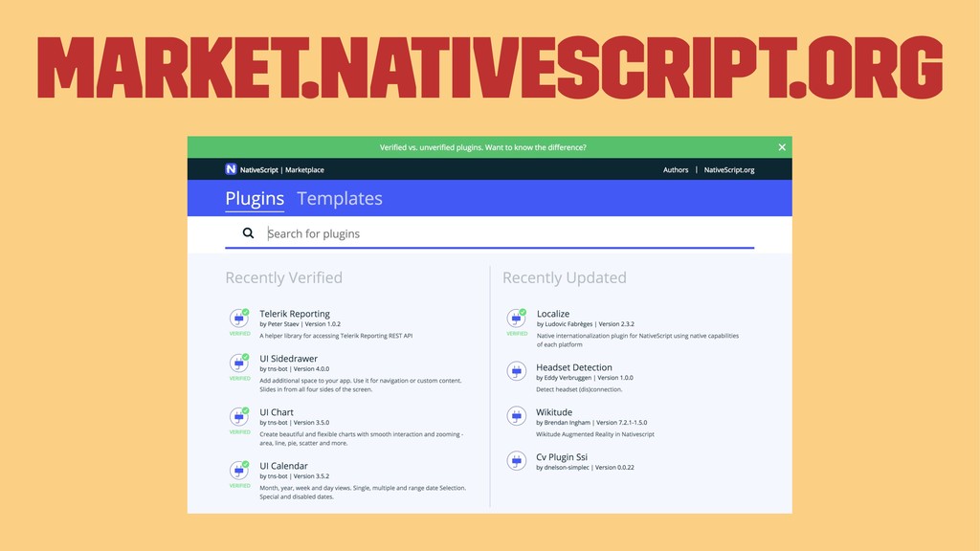Click author line 'by Peter Staev | Version 1.0.2'
Image resolution: width=980 pixels, height=551 pixels.
tap(300, 324)
